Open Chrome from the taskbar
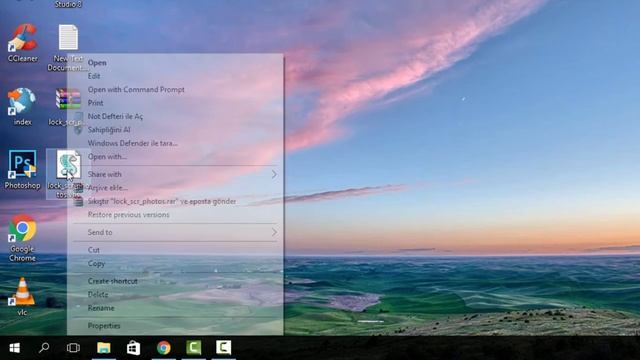 (164, 348)
